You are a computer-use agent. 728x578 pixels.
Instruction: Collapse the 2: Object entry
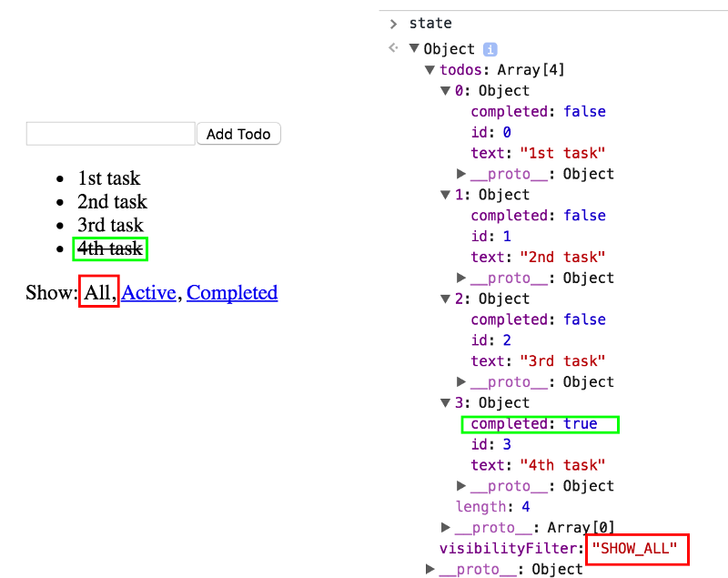tap(446, 299)
